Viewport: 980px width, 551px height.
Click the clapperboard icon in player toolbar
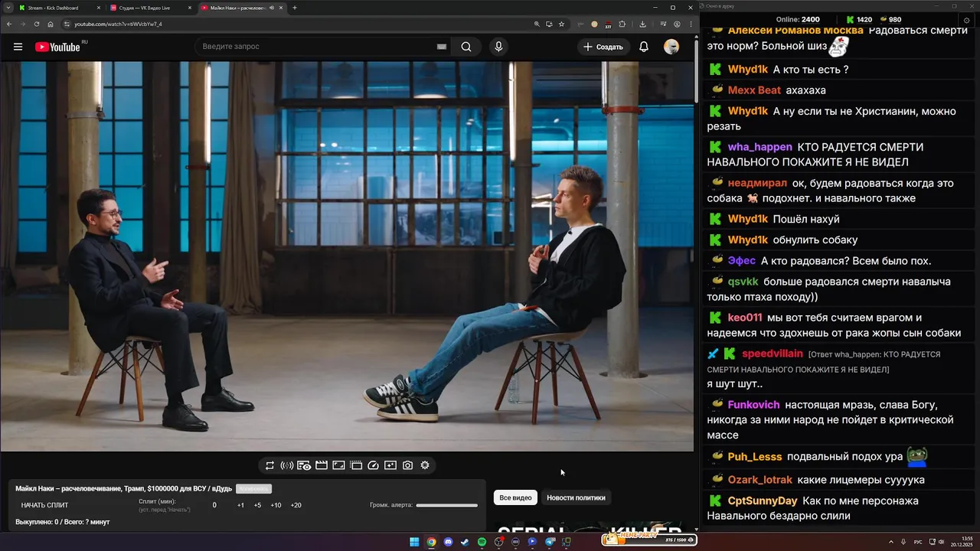click(322, 465)
